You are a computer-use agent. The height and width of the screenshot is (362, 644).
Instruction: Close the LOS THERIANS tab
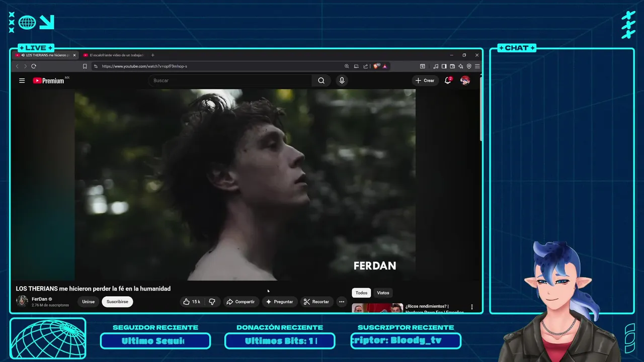click(74, 55)
